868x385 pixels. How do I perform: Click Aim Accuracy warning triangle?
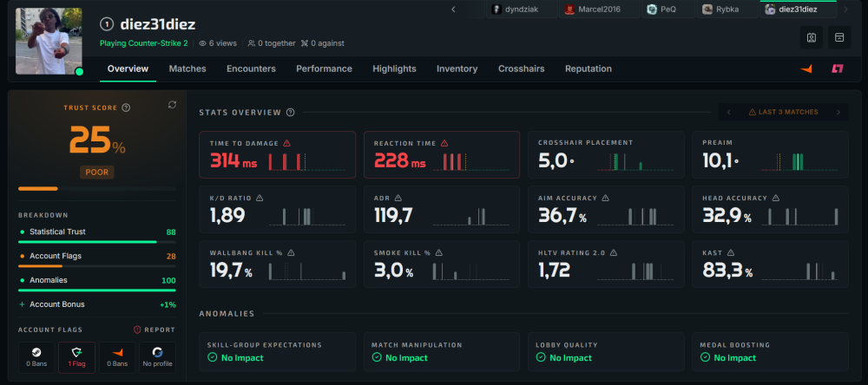[x=605, y=198]
